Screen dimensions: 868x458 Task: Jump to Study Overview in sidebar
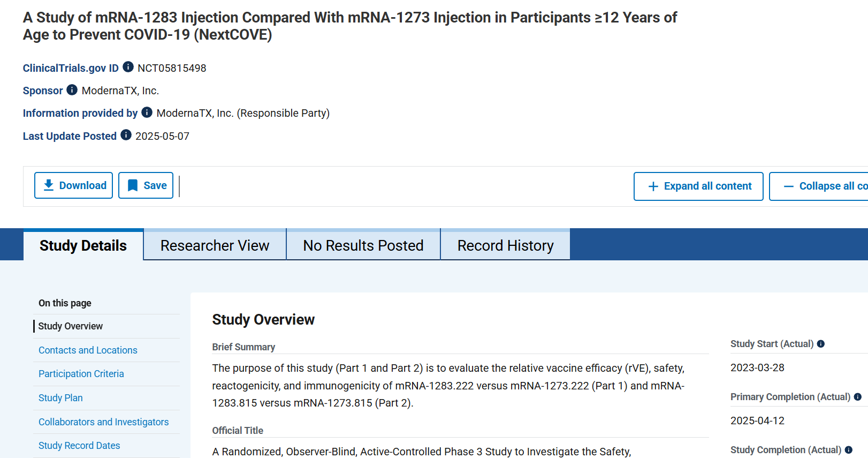[x=70, y=326]
